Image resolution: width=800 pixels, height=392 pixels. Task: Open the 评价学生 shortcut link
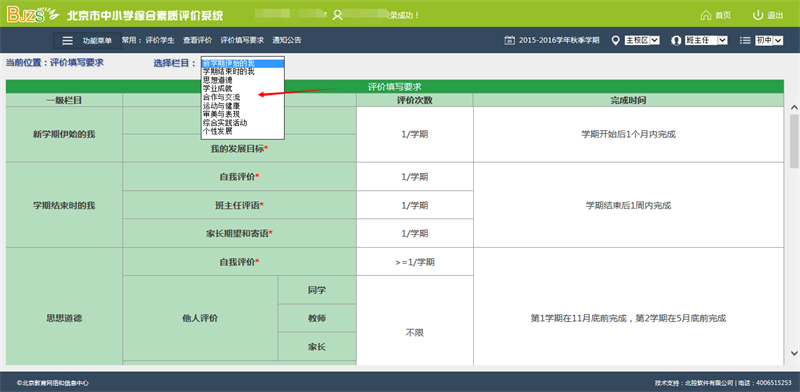pos(160,40)
